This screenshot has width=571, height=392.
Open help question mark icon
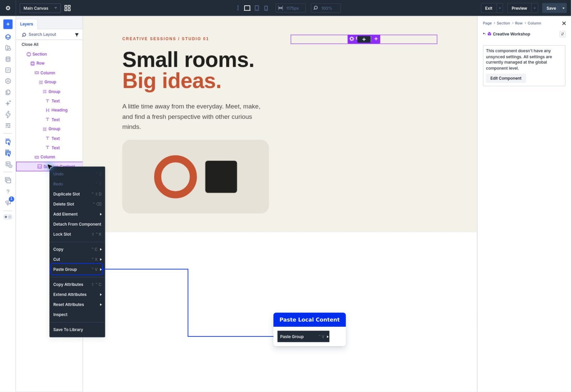[x=8, y=191]
